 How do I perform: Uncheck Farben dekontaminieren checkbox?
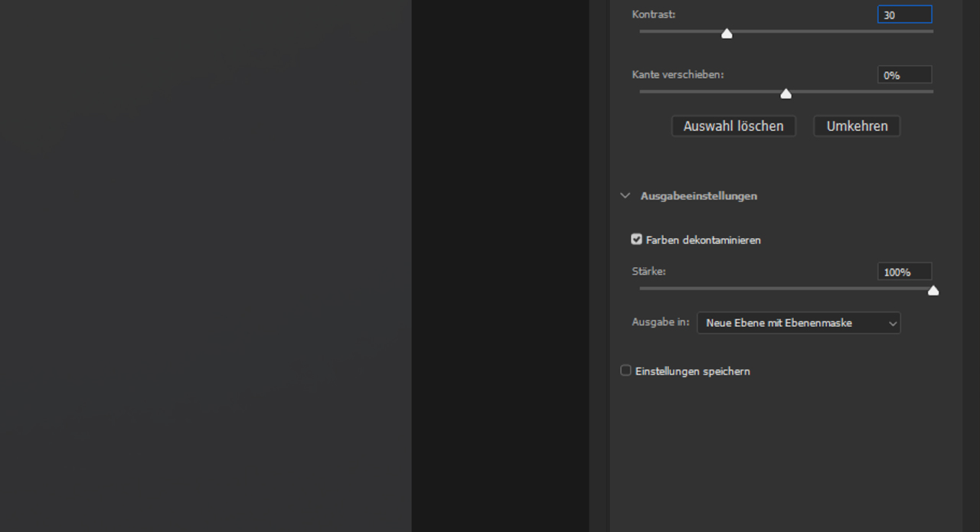tap(636, 240)
